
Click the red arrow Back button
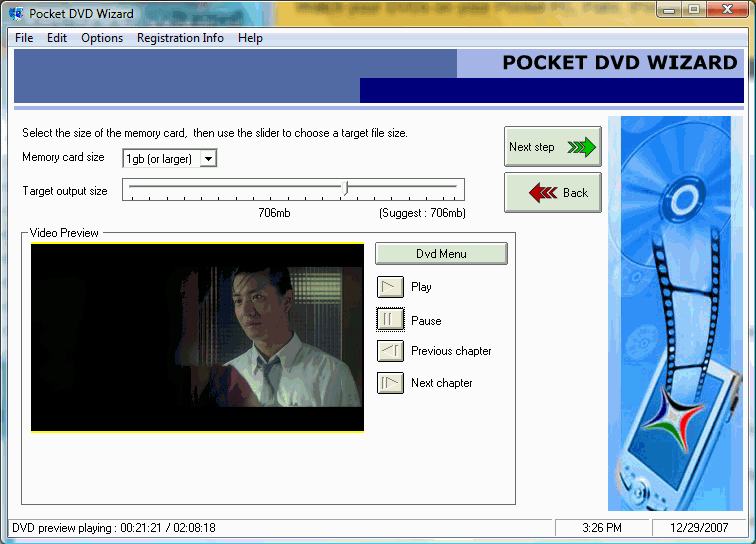552,193
